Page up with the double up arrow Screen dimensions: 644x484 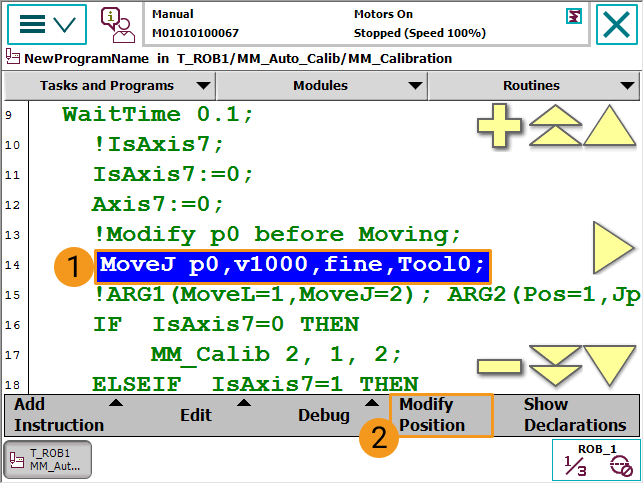tap(555, 125)
